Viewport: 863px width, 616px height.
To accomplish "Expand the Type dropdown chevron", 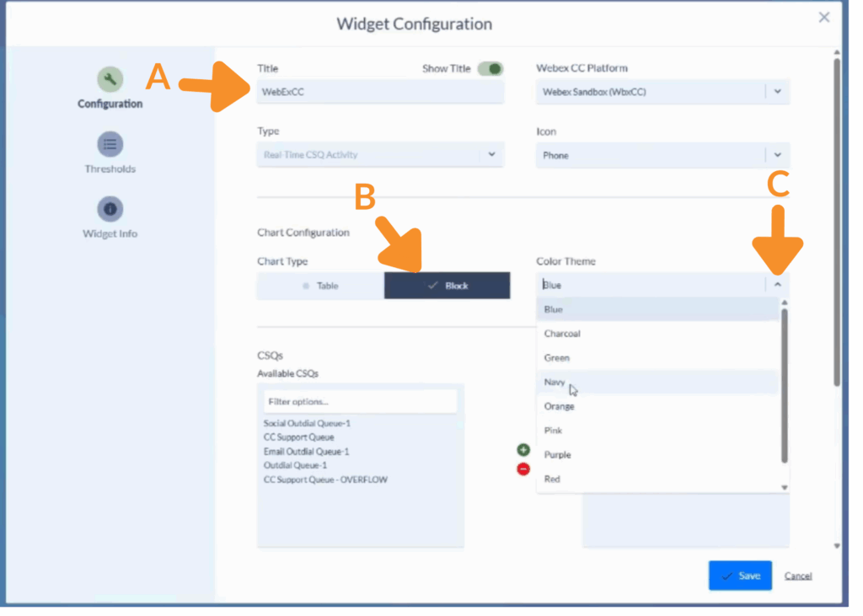I will pos(491,155).
